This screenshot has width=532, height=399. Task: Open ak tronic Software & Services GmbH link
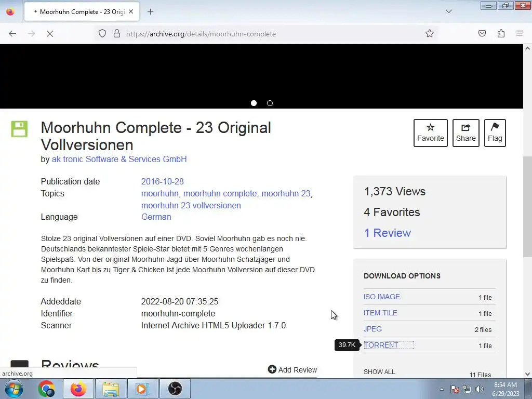pos(119,159)
